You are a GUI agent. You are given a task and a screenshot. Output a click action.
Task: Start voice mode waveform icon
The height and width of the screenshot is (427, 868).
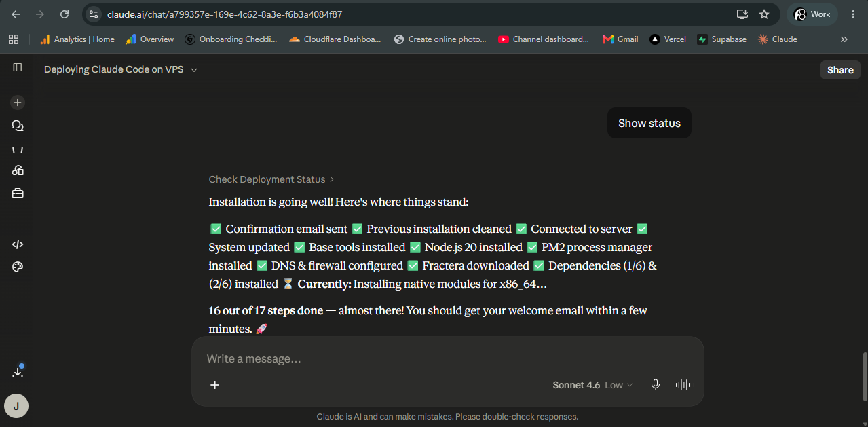683,385
